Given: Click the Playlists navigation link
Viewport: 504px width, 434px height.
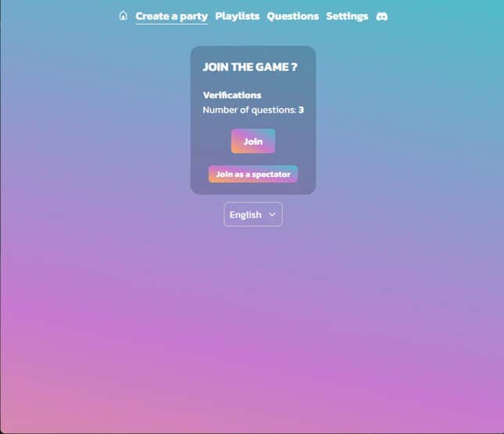Looking at the screenshot, I should (238, 16).
